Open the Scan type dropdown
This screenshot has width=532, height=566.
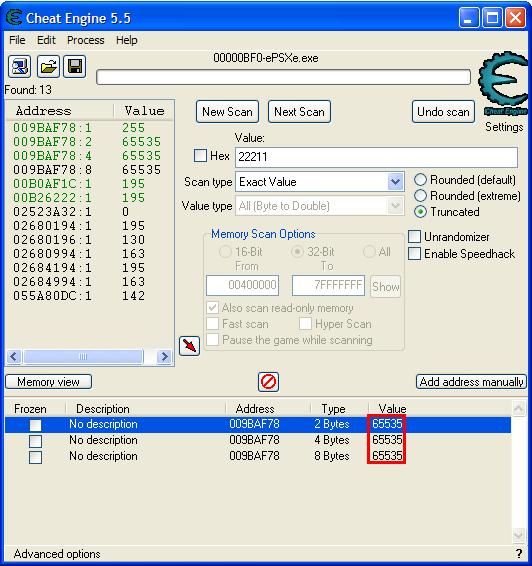(x=395, y=182)
